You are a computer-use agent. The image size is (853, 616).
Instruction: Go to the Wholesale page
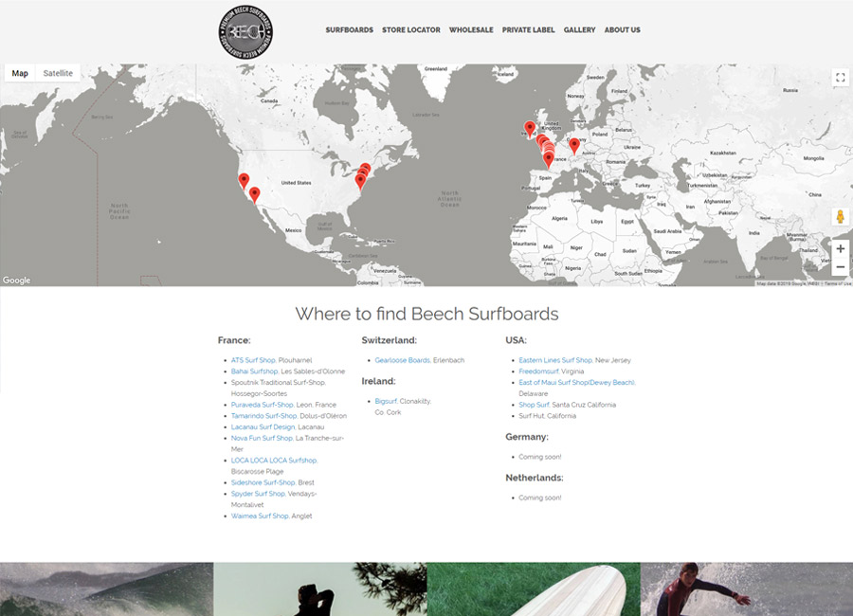point(471,30)
